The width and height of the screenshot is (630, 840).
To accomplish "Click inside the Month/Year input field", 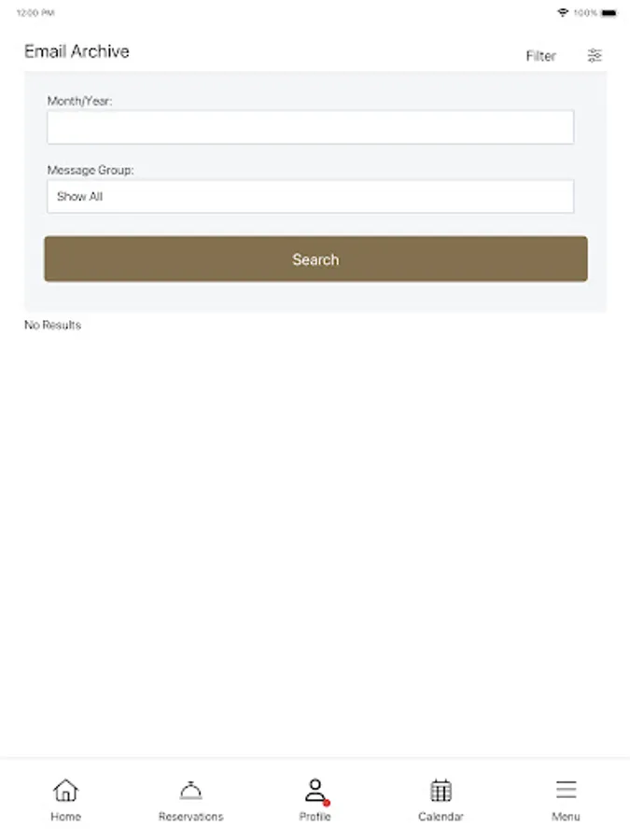I will [311, 127].
